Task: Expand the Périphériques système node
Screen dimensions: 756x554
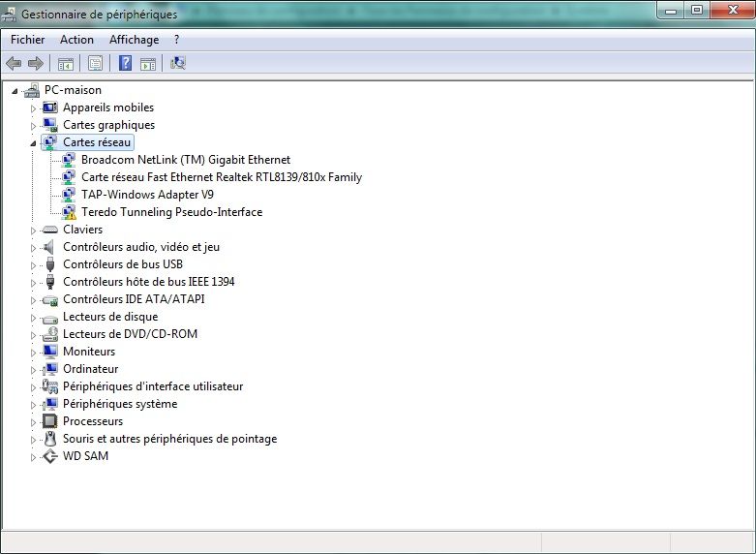Action: [x=33, y=405]
